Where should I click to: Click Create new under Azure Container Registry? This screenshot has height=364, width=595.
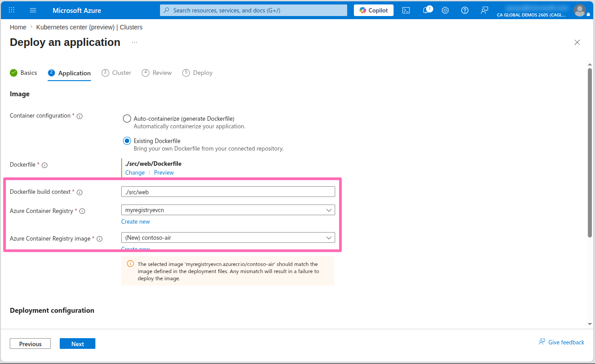point(135,221)
